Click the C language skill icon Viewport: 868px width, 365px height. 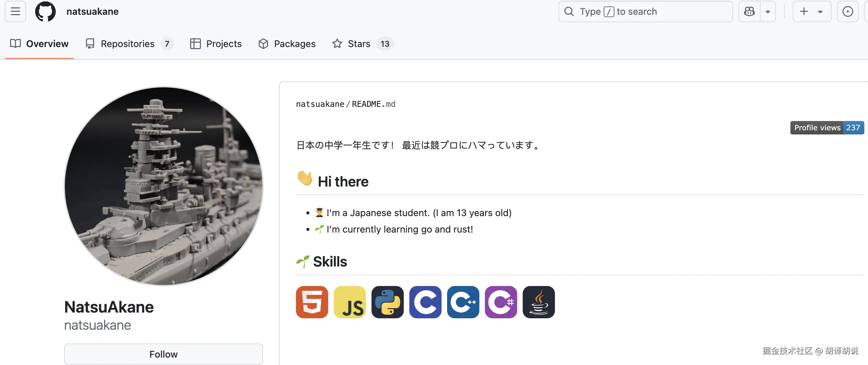tap(425, 302)
